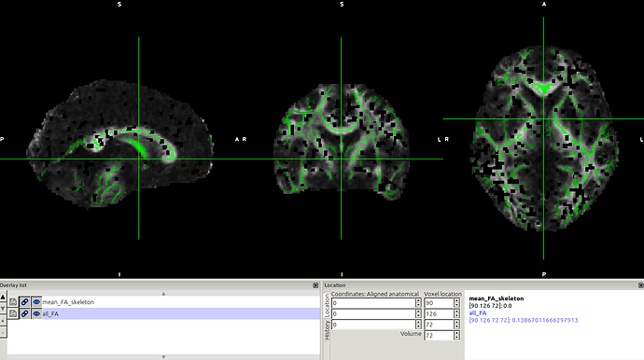Toggle the link icon on all_FA
The height and width of the screenshot is (360, 644).
[x=24, y=313]
